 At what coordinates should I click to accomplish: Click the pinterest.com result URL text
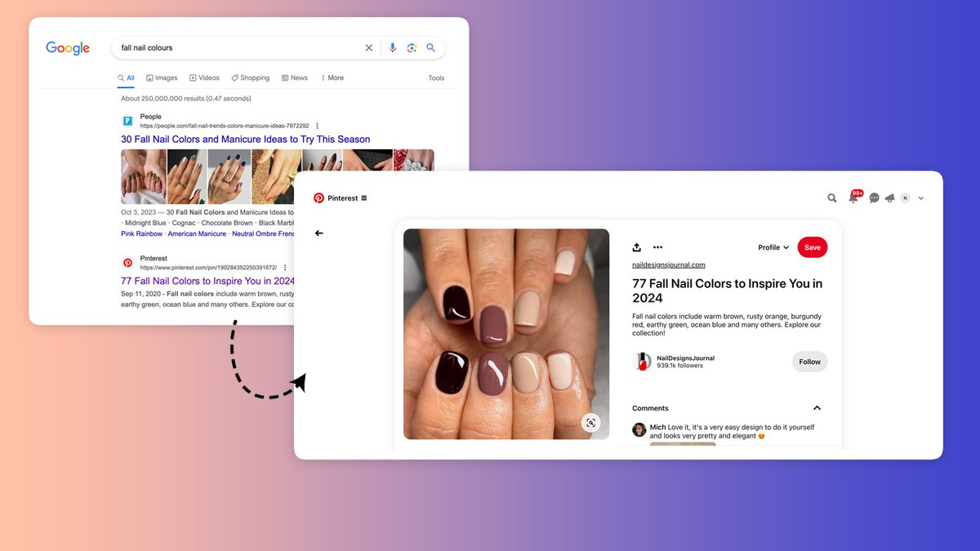point(208,268)
